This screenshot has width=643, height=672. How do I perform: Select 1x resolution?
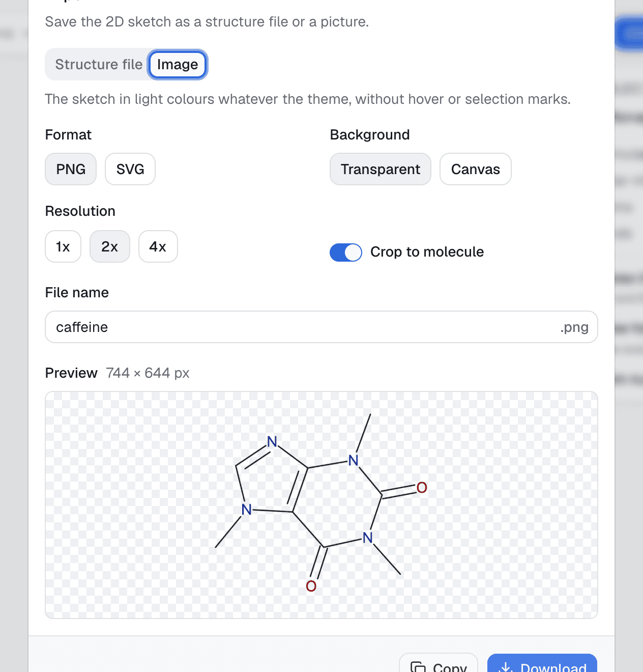pos(63,246)
